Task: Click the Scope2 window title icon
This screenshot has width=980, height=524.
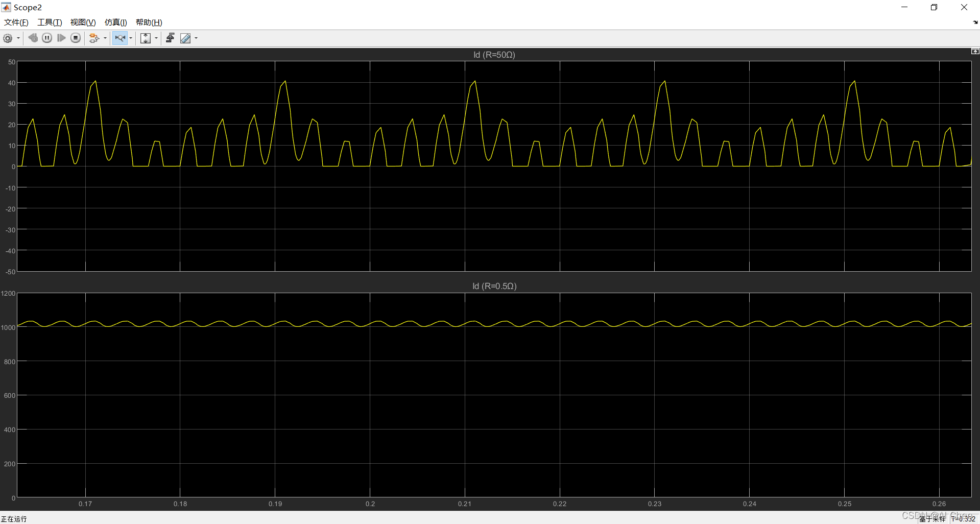Action: [6, 7]
